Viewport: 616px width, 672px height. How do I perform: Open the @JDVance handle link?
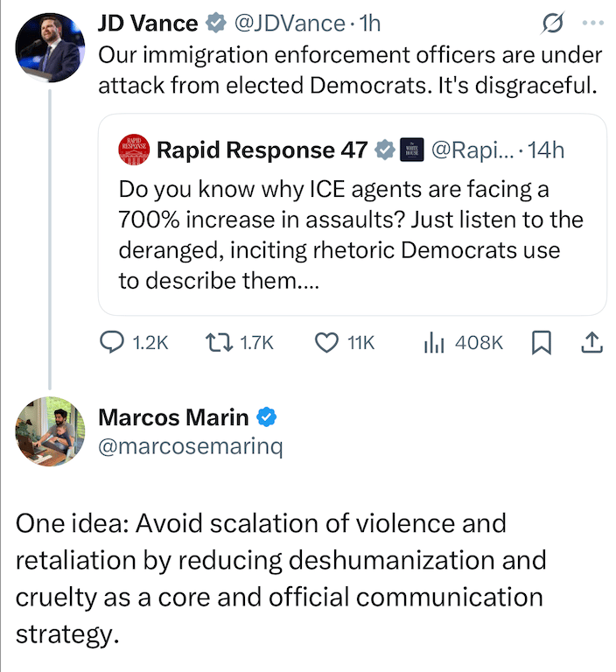[x=290, y=23]
